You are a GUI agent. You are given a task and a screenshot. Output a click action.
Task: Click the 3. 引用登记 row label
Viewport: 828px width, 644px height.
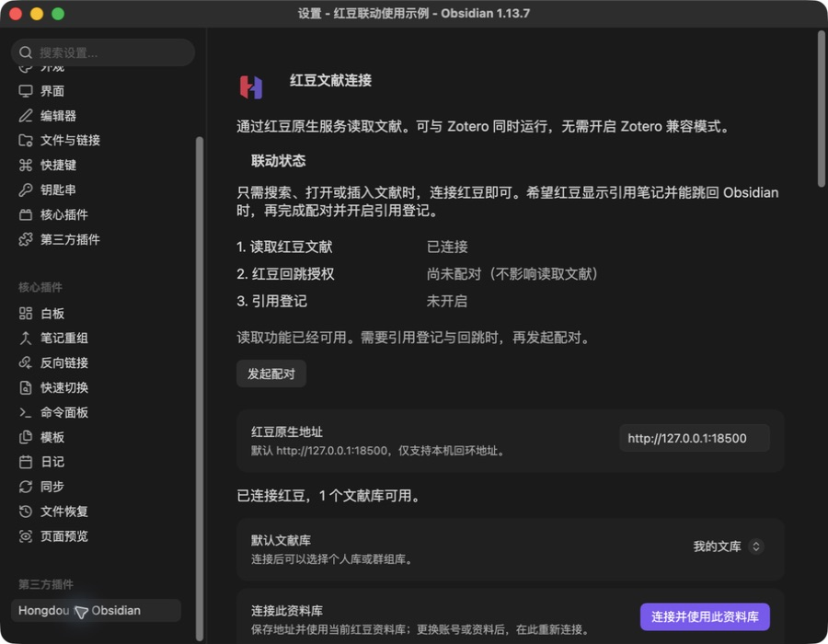coord(272,302)
